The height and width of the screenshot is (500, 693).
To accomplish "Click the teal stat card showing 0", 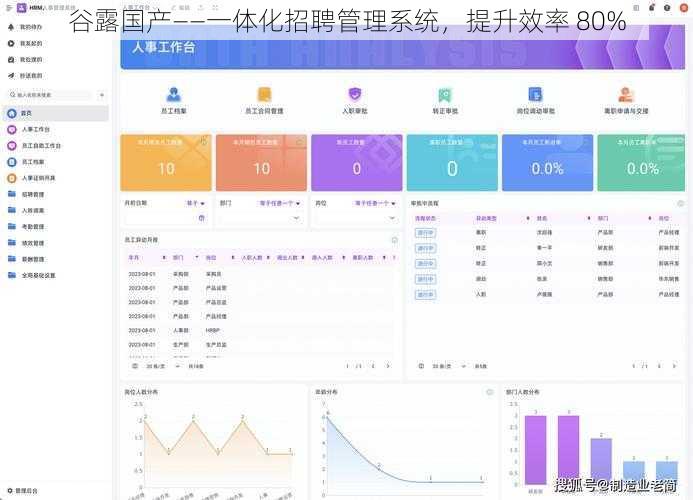I will (452, 163).
